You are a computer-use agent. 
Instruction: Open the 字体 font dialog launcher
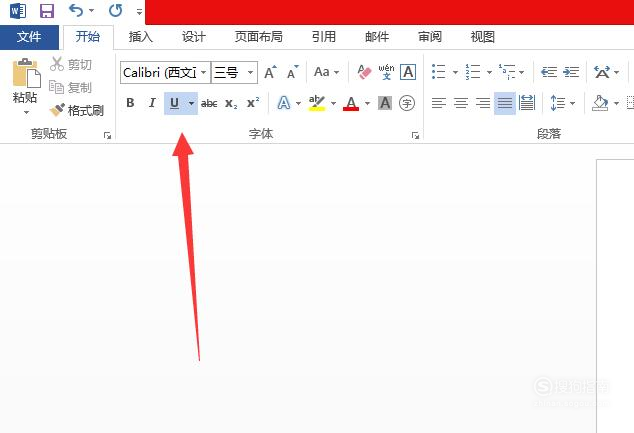point(415,135)
